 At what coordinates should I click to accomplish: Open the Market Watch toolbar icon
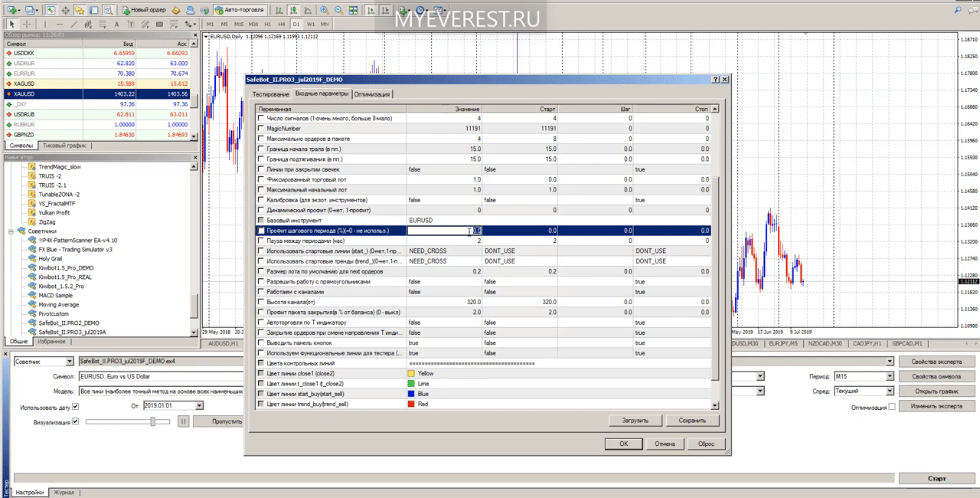[x=51, y=10]
